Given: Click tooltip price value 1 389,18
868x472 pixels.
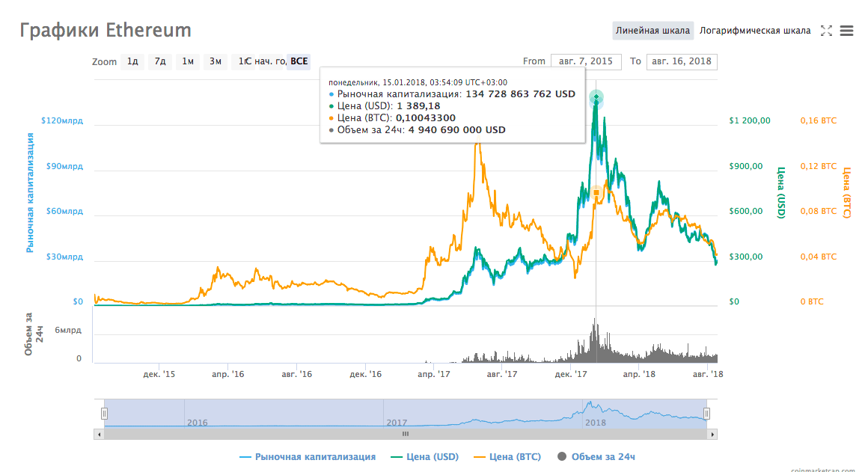Looking at the screenshot, I should point(418,106).
